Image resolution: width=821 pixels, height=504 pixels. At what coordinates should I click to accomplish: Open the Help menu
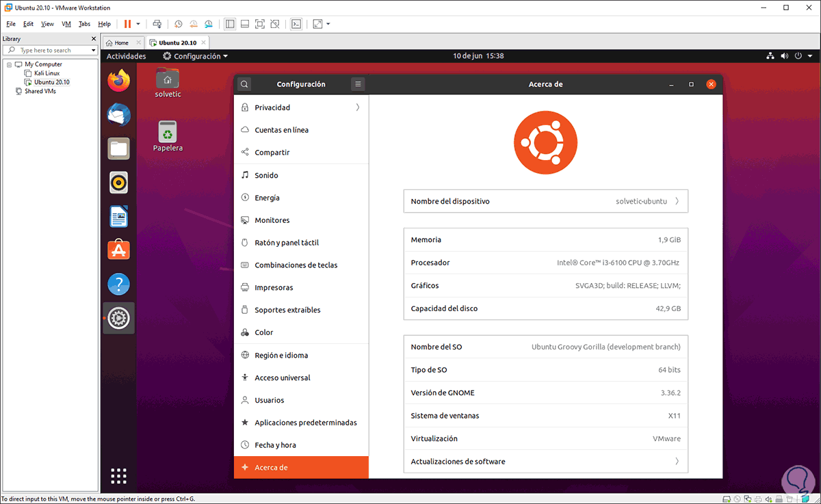(x=104, y=24)
